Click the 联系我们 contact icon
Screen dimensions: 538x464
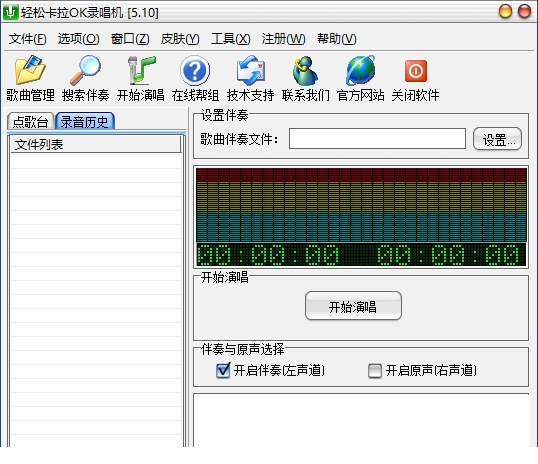pyautogui.click(x=305, y=70)
